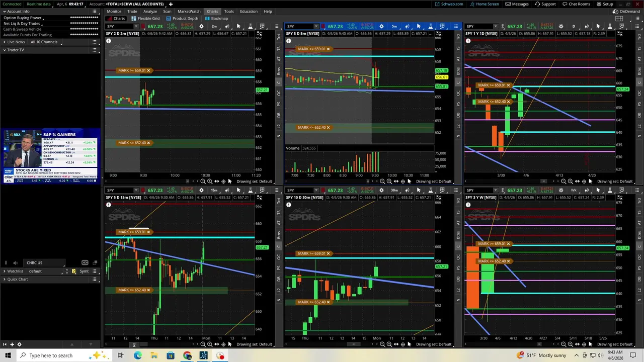
Task: Open Messages
Action: [517, 4]
